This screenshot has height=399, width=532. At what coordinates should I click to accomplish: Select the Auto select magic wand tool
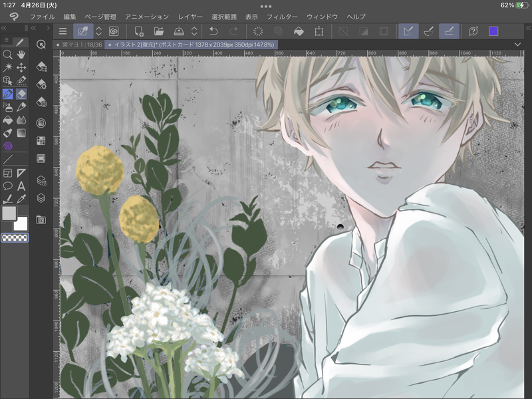point(7,67)
